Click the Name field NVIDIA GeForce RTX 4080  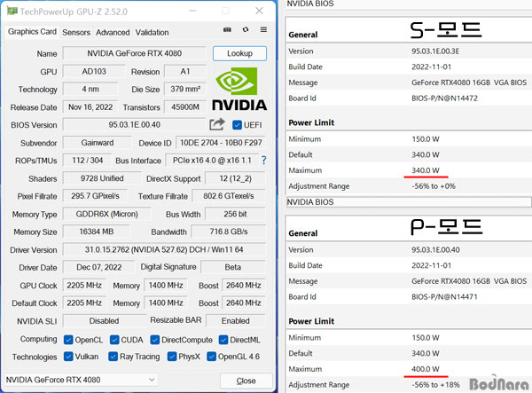(x=135, y=53)
